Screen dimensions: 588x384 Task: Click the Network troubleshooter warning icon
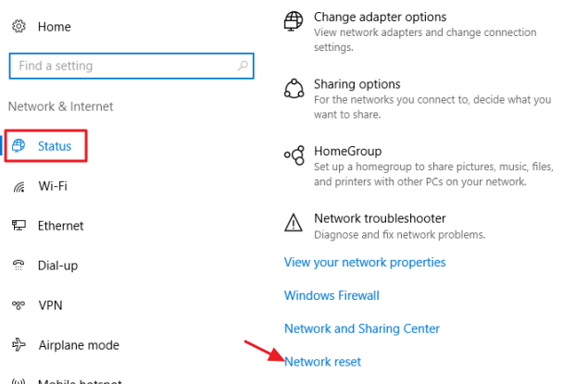tap(294, 222)
